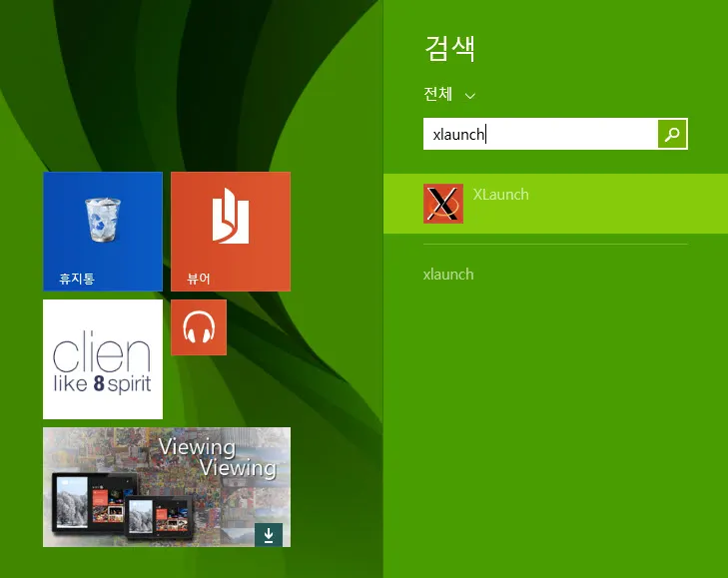The image size is (728, 578).
Task: Expand the 전체 search scope dropdown
Action: 449,94
